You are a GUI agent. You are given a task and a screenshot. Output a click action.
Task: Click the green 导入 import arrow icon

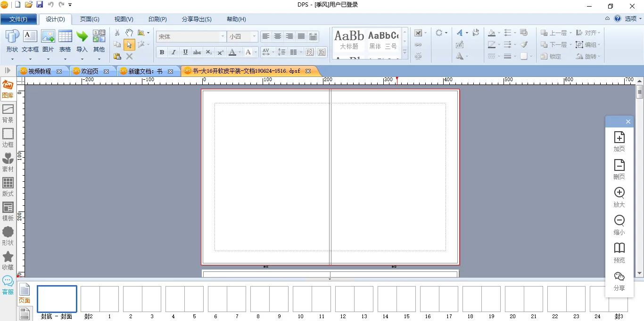[x=82, y=36]
